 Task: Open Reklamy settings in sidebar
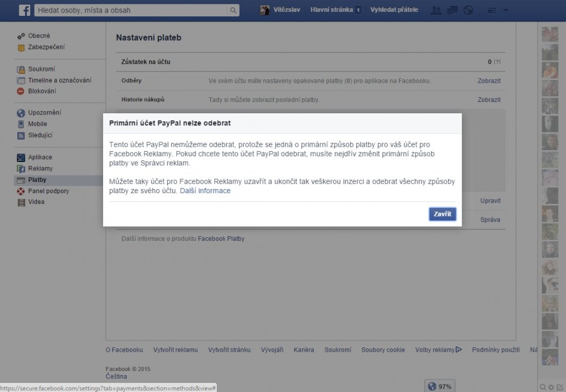tap(40, 168)
